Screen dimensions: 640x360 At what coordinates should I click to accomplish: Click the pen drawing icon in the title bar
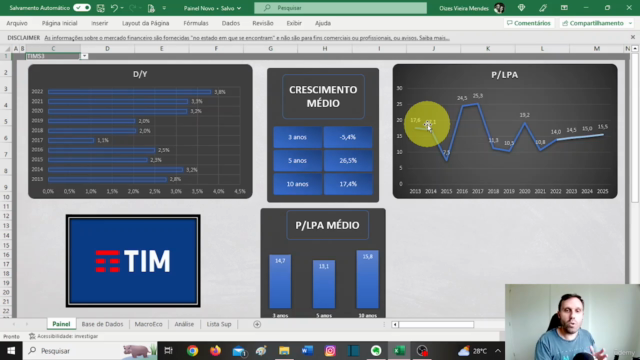(x=542, y=8)
